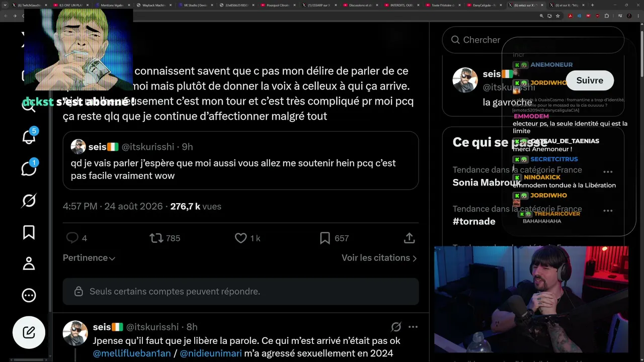
Task: Bookmark this page with the star icon
Action: point(557,16)
